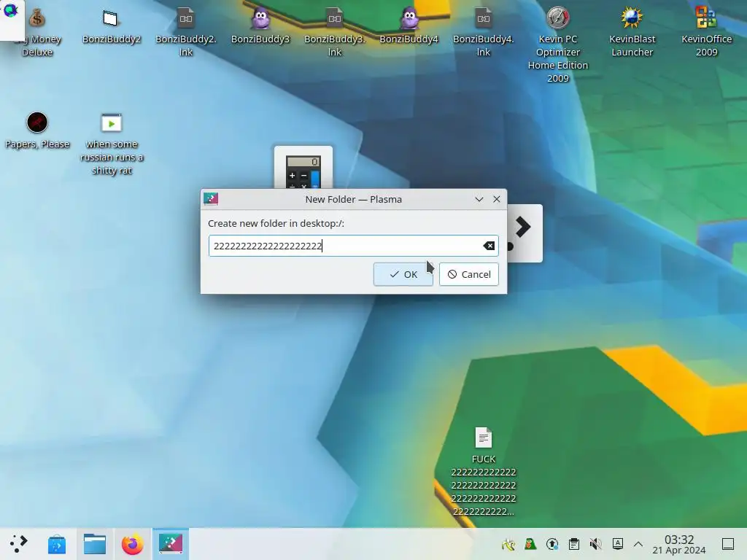Viewport: 747px width, 560px height.
Task: Open the clipboard tray icon
Action: [x=574, y=544]
